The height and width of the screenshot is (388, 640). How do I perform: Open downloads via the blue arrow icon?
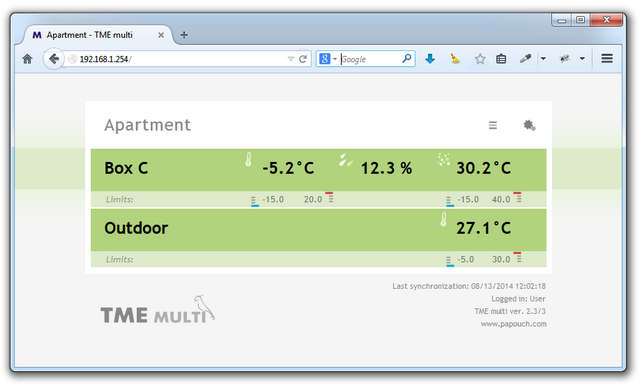click(430, 59)
